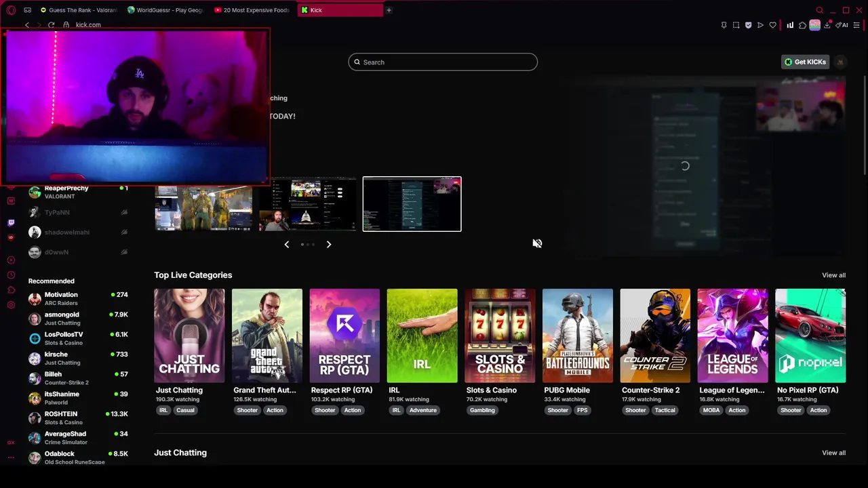The width and height of the screenshot is (868, 488).
Task: Open browser tab search magnifier
Action: pos(820,10)
